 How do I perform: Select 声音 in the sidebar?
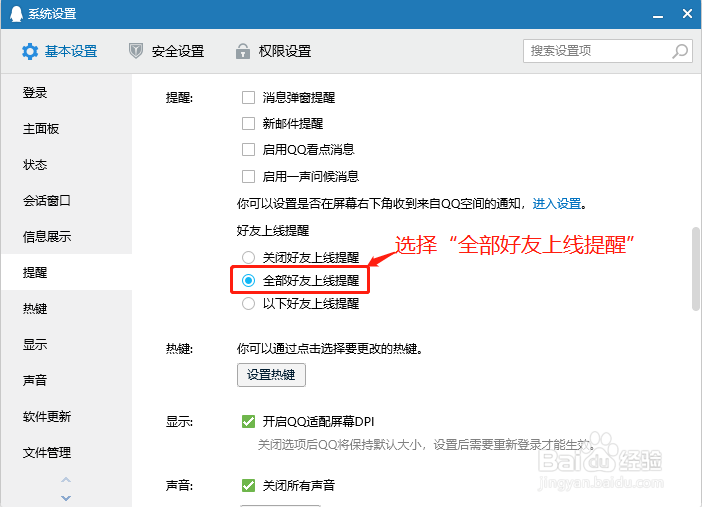(66, 380)
